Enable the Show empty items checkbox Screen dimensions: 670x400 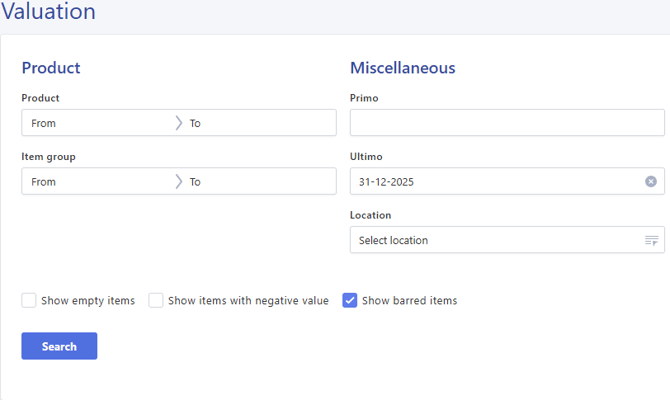tap(29, 300)
